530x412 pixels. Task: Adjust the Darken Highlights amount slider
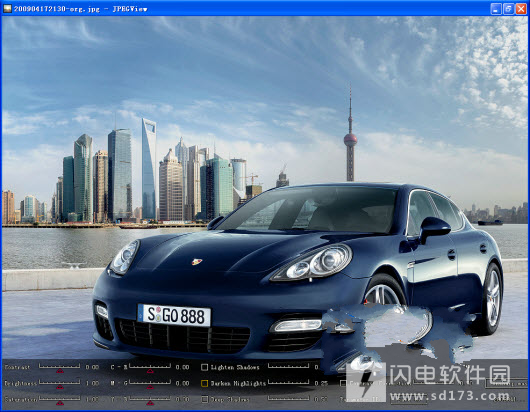pos(288,383)
